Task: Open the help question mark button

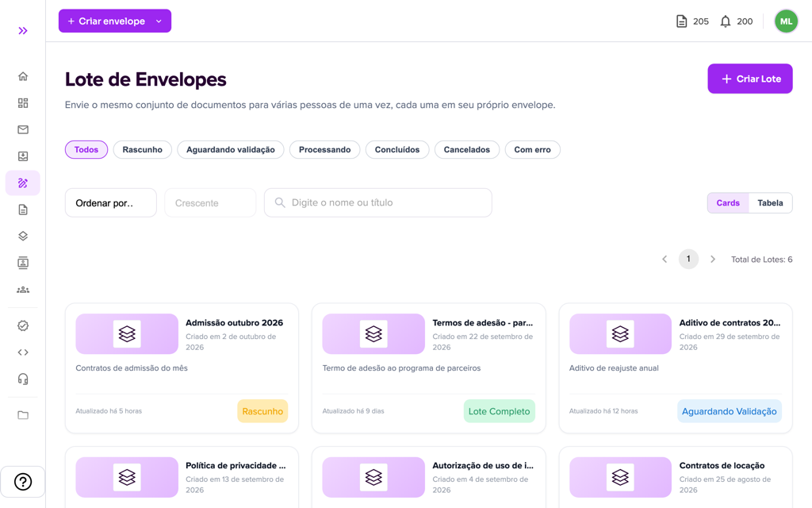Action: (x=23, y=482)
